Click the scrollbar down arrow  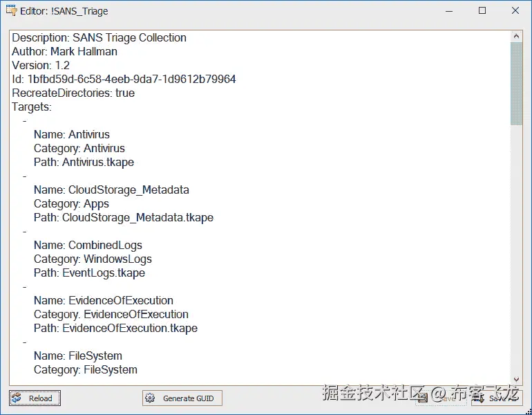coord(516,379)
